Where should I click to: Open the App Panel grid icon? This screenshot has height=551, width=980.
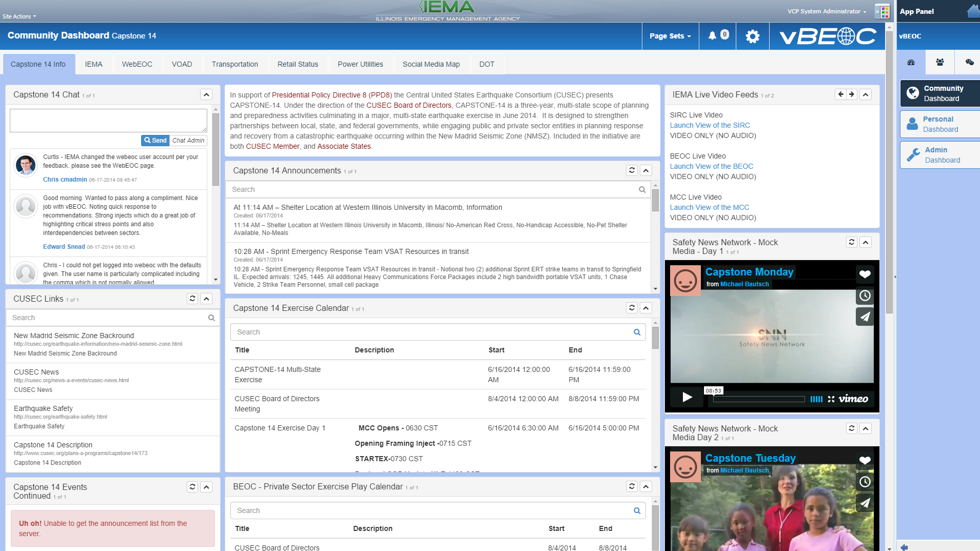tap(882, 11)
